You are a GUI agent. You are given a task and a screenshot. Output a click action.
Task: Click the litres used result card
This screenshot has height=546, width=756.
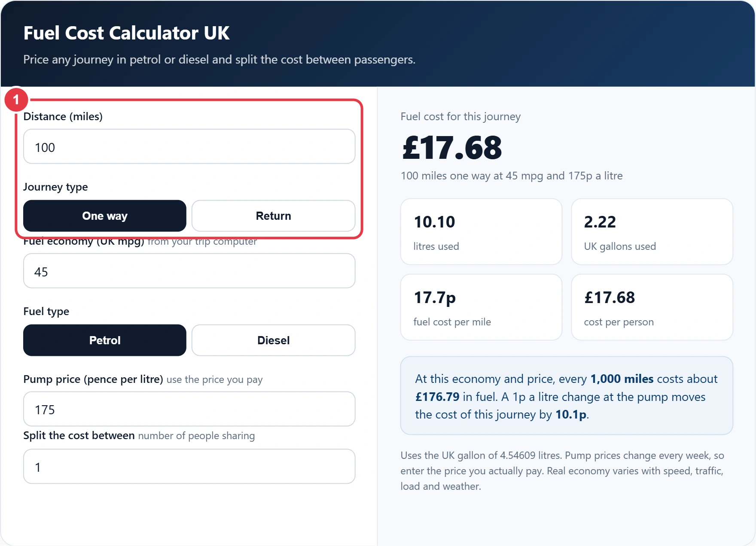pos(481,232)
